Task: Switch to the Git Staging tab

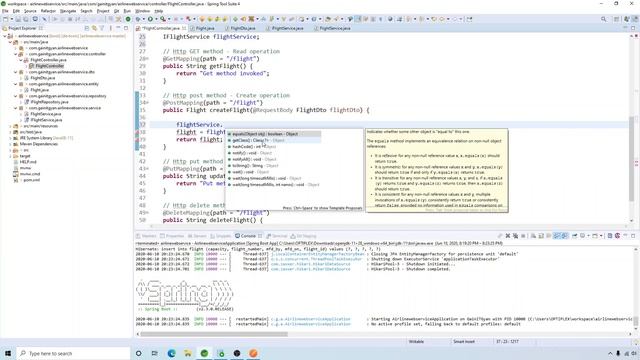Action: (303, 236)
